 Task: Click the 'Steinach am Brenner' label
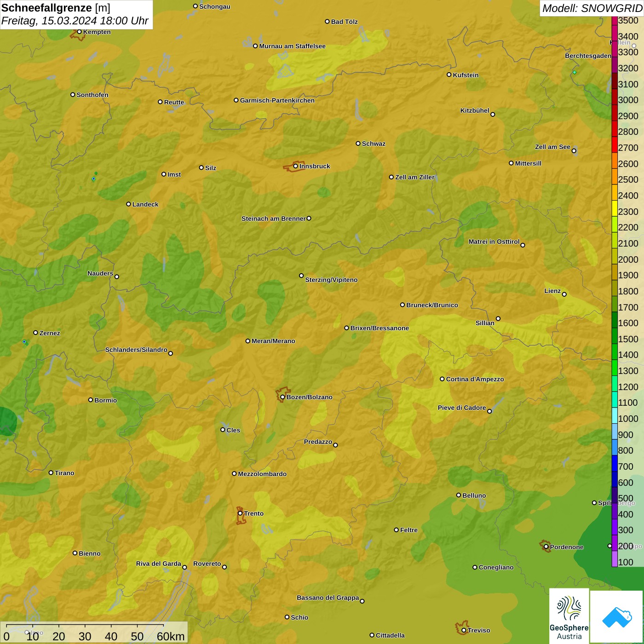click(274, 218)
